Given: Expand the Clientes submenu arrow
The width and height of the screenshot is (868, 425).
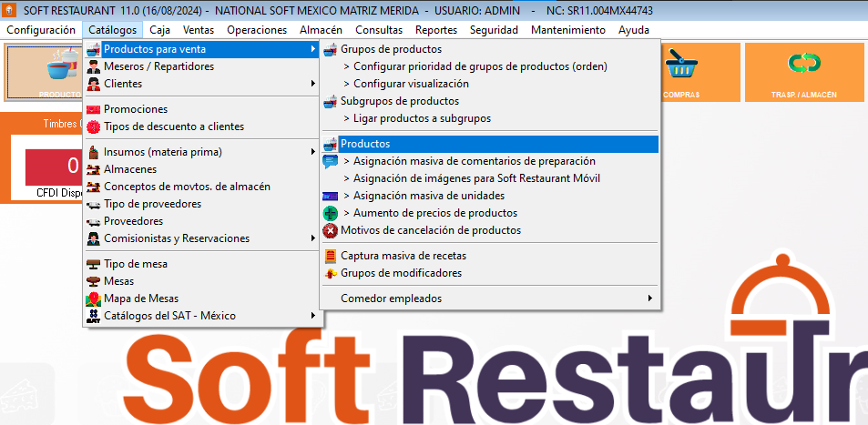Looking at the screenshot, I should pos(313,84).
